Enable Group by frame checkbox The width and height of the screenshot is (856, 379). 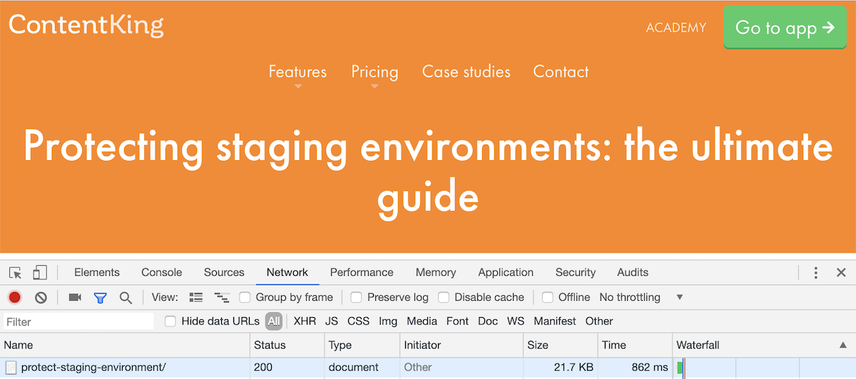245,298
